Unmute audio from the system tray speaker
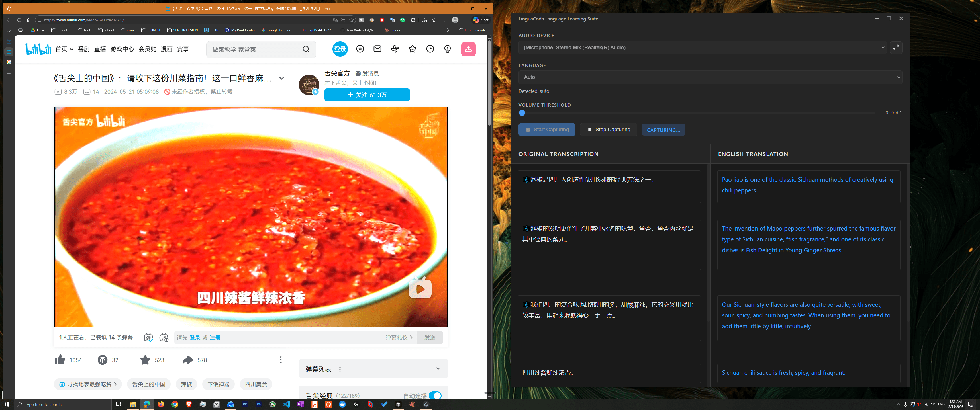980x410 pixels. tap(932, 404)
